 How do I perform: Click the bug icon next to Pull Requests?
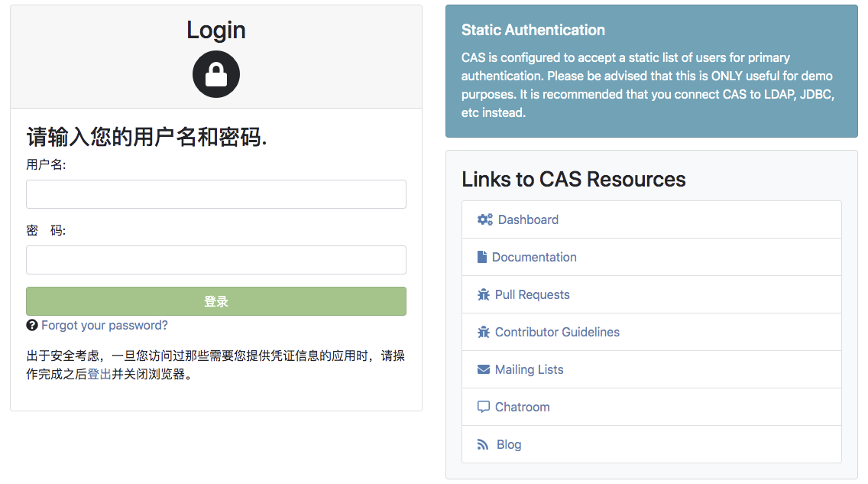pos(484,294)
